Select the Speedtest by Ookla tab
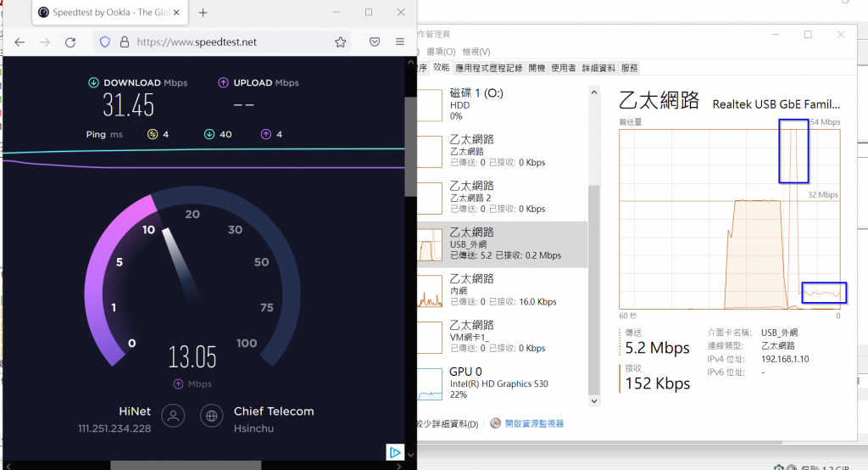This screenshot has width=868, height=470. point(109,12)
